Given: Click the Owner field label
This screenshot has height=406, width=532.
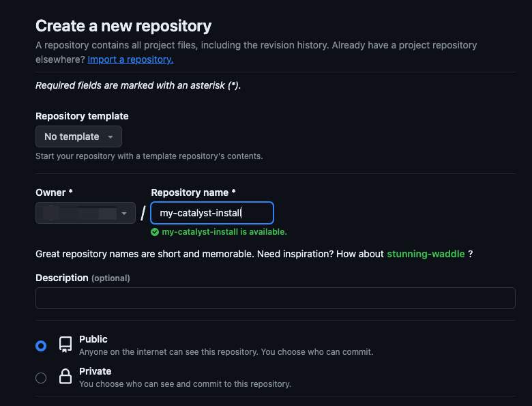Looking at the screenshot, I should click(54, 193).
